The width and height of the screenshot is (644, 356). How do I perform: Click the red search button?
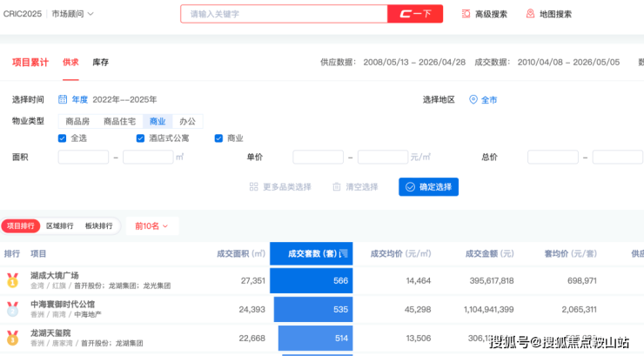[415, 14]
